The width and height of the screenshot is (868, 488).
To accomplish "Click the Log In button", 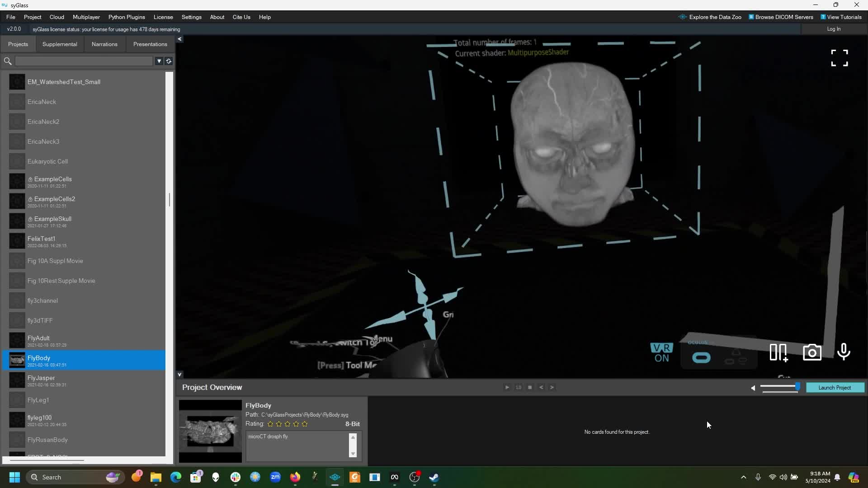I will (x=834, y=29).
